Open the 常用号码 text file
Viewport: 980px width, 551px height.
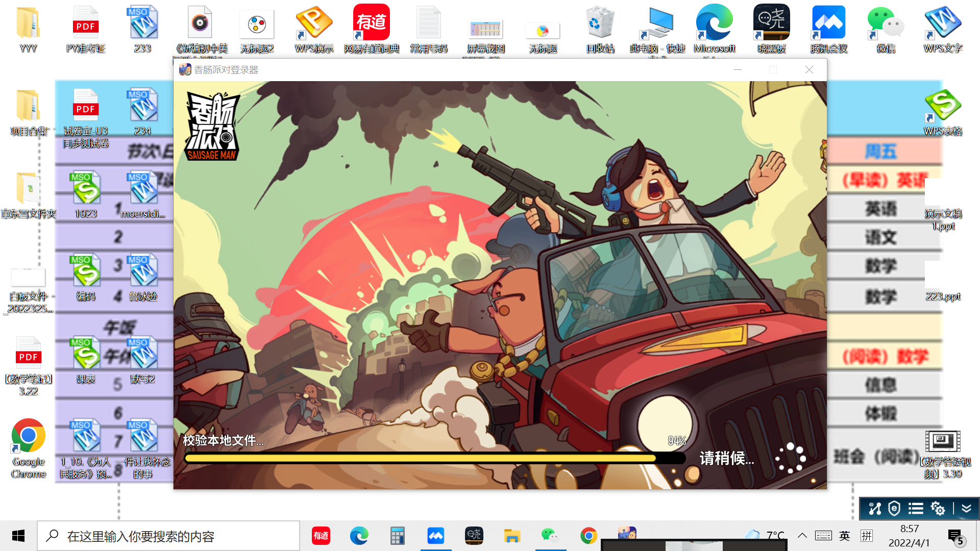(x=428, y=30)
